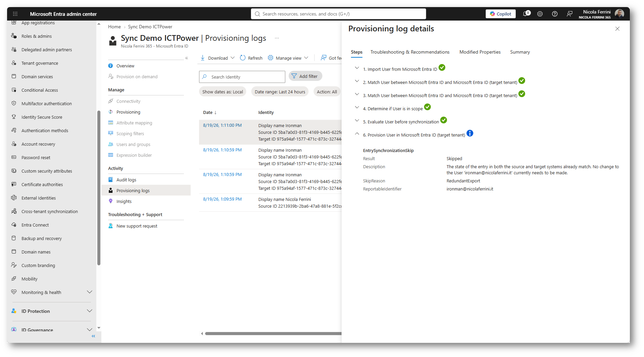Click the Date range: Last 24 hours filter

280,92
